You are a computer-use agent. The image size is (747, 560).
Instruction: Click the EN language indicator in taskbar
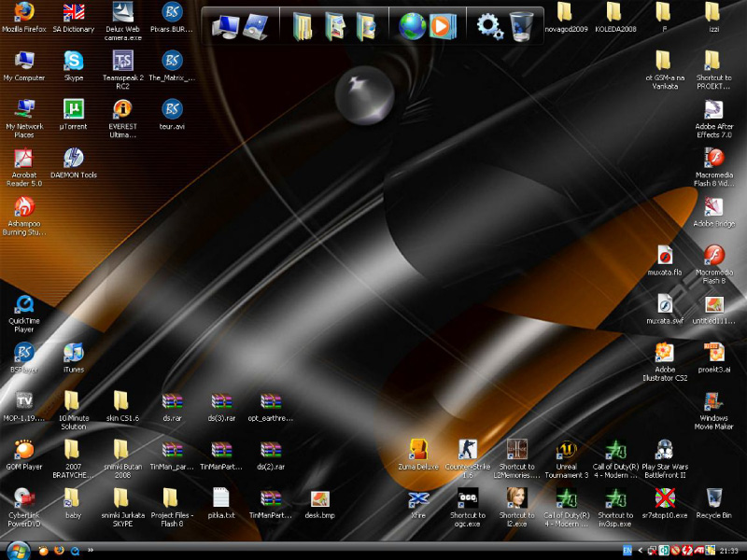[627, 551]
